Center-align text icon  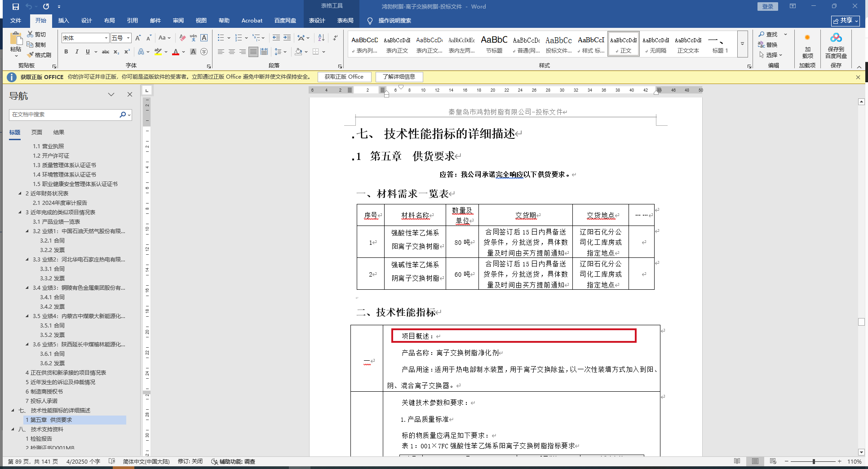[232, 52]
